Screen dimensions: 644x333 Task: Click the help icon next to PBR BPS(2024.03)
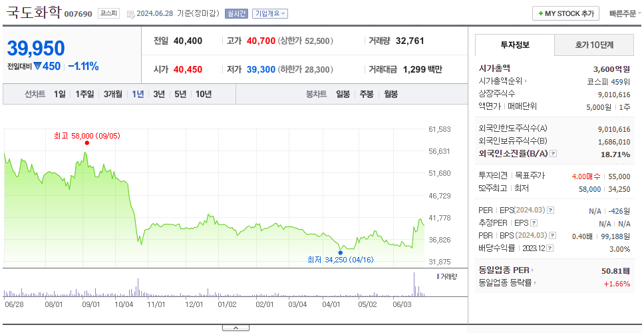(x=553, y=236)
